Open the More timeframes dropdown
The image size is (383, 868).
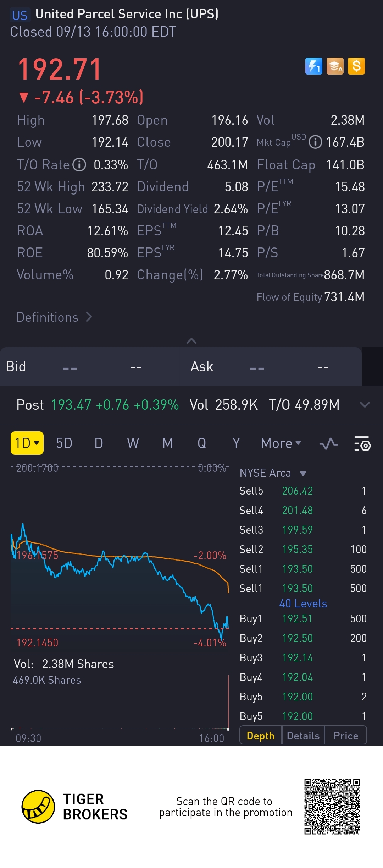(x=281, y=443)
